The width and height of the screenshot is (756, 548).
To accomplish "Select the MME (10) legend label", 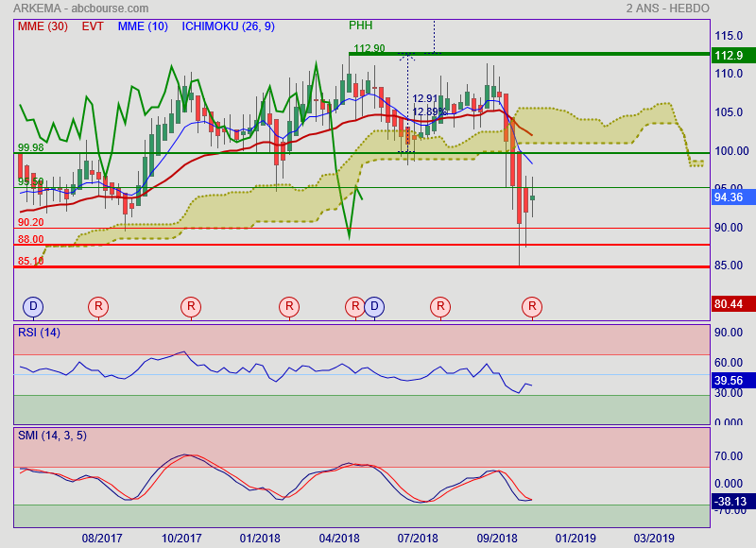I will pyautogui.click(x=144, y=26).
